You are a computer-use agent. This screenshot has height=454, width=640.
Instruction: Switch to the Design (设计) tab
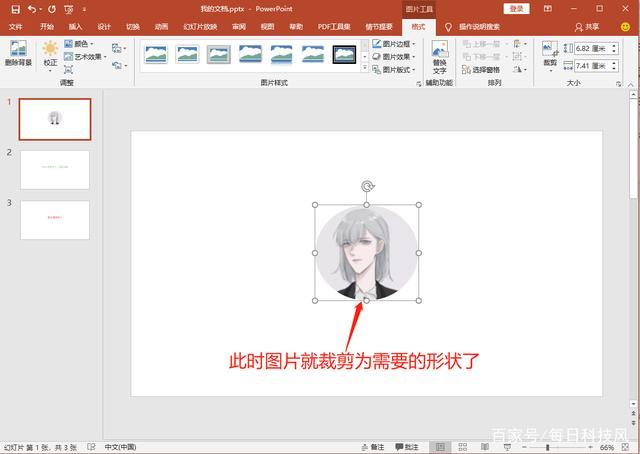(104, 27)
